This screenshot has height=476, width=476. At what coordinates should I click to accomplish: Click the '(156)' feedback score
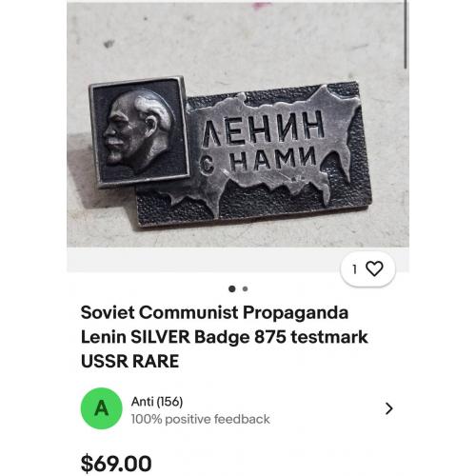[170, 402]
